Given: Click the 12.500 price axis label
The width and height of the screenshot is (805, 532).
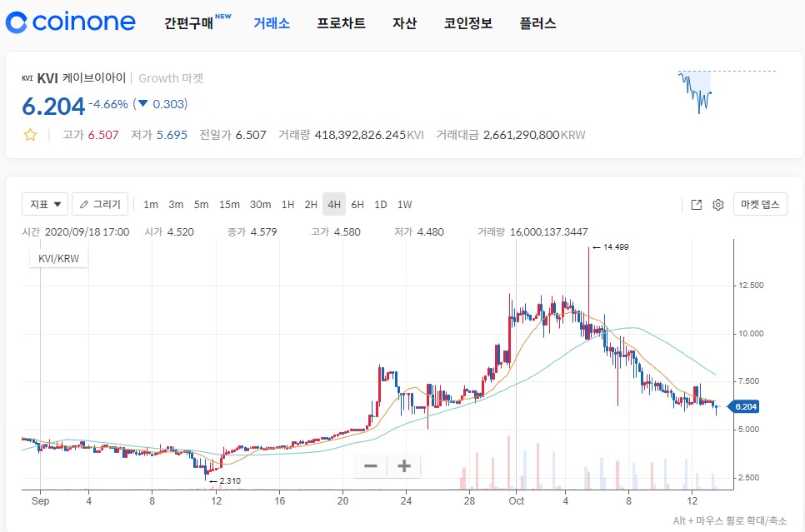Looking at the screenshot, I should click(751, 286).
